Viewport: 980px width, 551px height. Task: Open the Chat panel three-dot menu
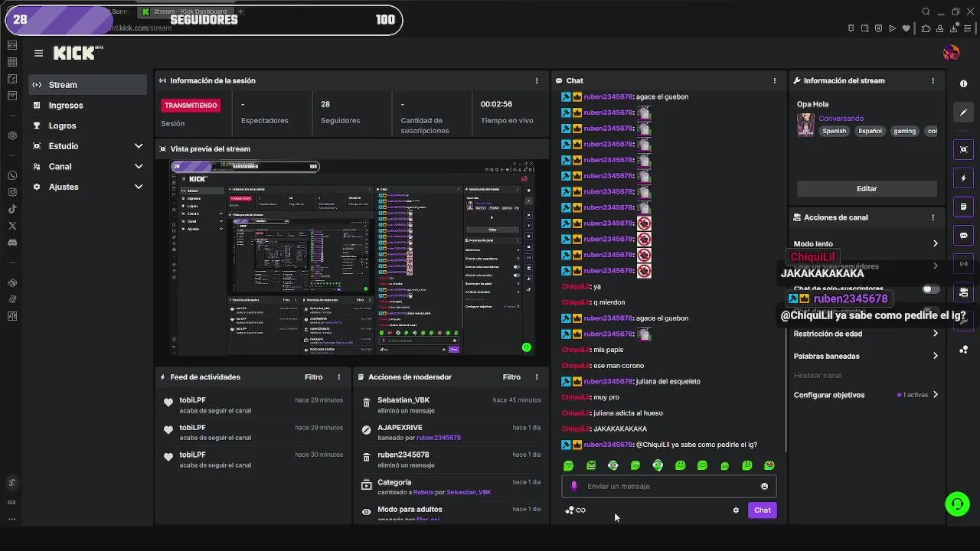click(774, 80)
